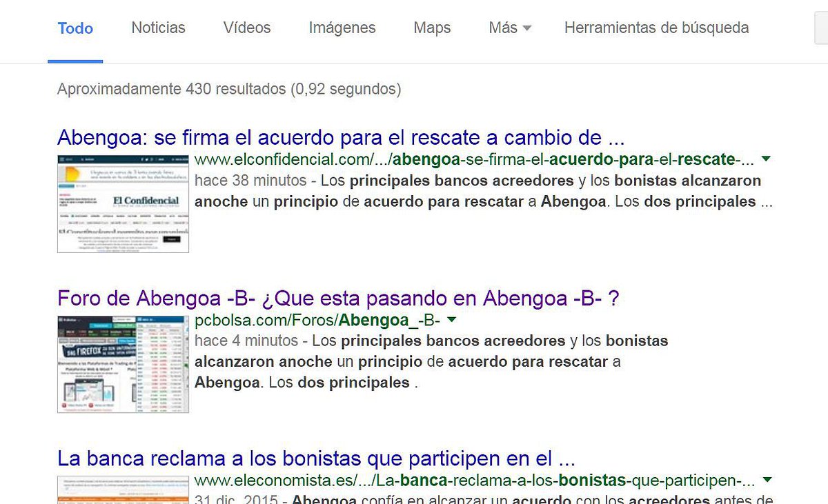The width and height of the screenshot is (828, 504).
Task: Click the pcbolsa forum page thumbnail
Action: tap(123, 364)
